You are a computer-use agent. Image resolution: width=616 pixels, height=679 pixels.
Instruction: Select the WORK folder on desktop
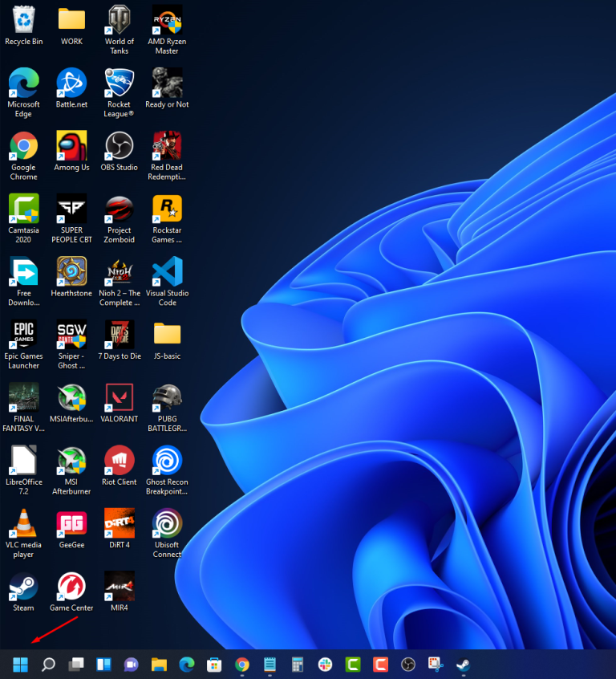click(x=71, y=25)
